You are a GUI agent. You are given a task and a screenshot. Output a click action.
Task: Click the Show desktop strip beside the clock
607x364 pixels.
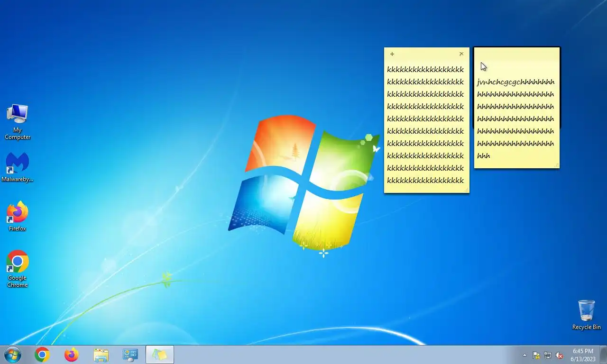coord(603,355)
